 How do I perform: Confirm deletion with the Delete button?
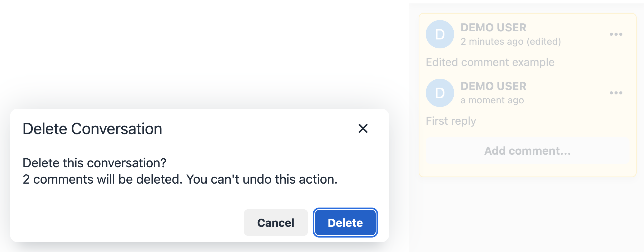tap(345, 223)
